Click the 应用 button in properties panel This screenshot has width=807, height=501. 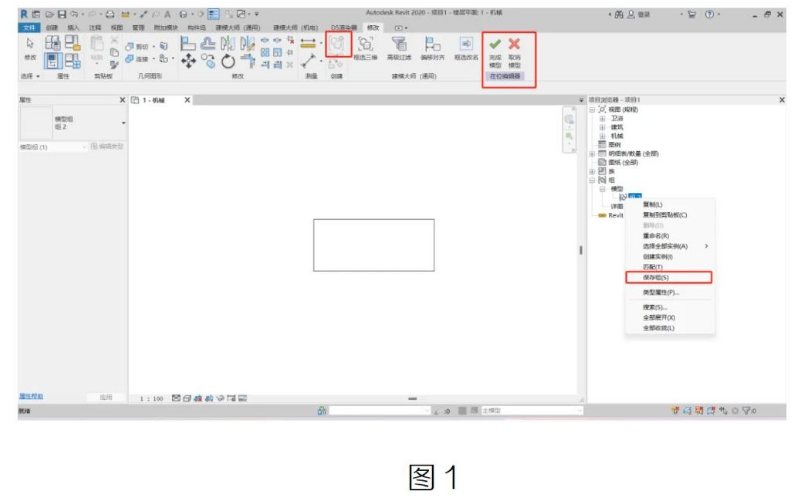106,397
